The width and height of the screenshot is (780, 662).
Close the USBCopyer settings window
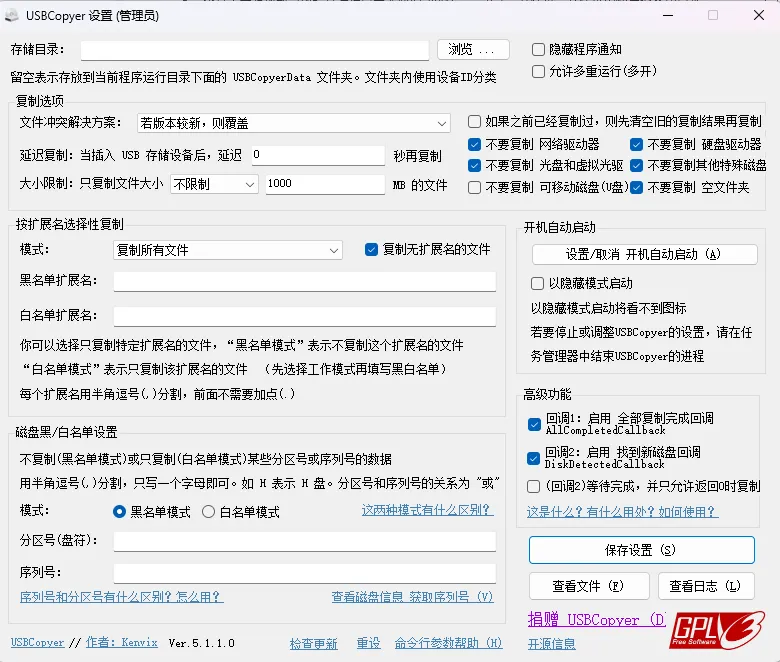click(759, 15)
